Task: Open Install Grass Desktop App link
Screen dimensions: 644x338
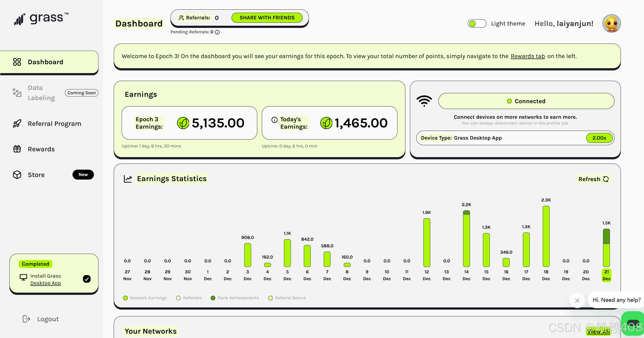Action: pyautogui.click(x=46, y=283)
